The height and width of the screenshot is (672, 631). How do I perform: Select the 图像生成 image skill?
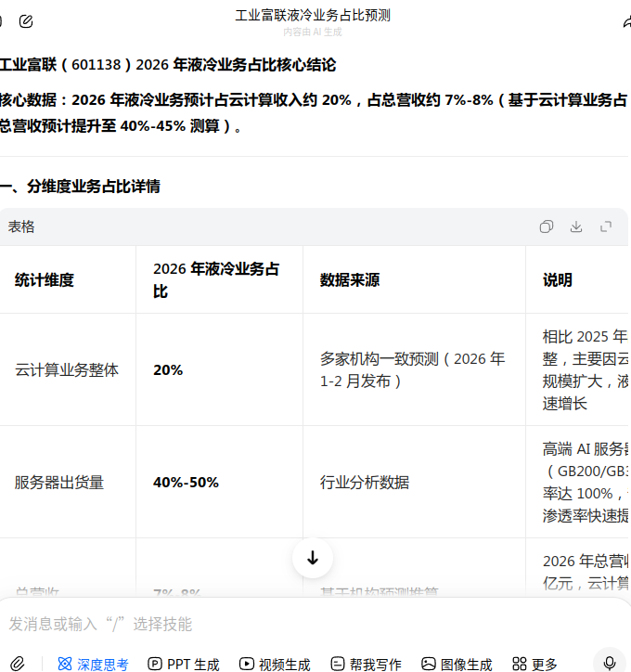coord(457,665)
